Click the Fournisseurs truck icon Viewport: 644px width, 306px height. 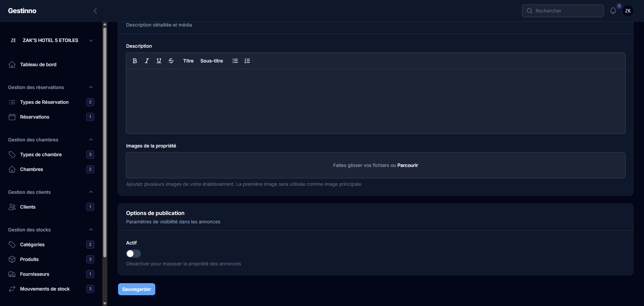click(12, 274)
